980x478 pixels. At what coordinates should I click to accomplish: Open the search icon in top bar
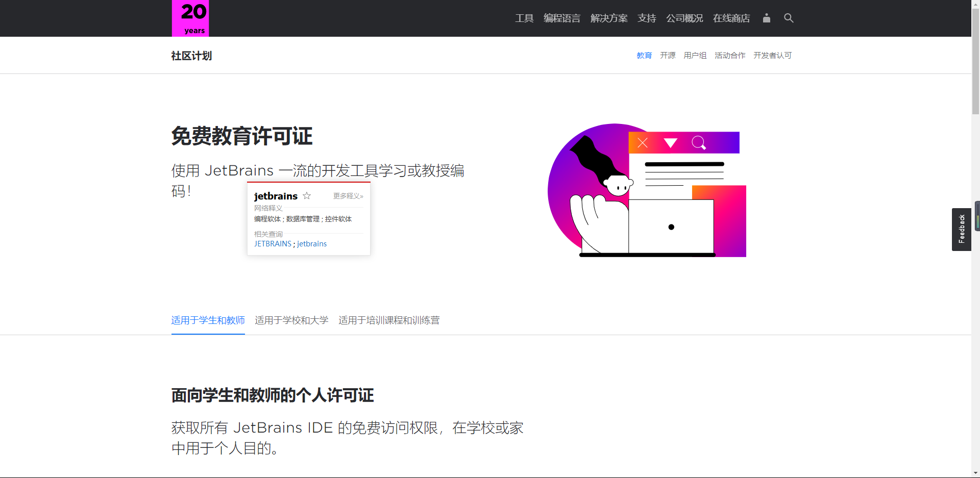788,18
